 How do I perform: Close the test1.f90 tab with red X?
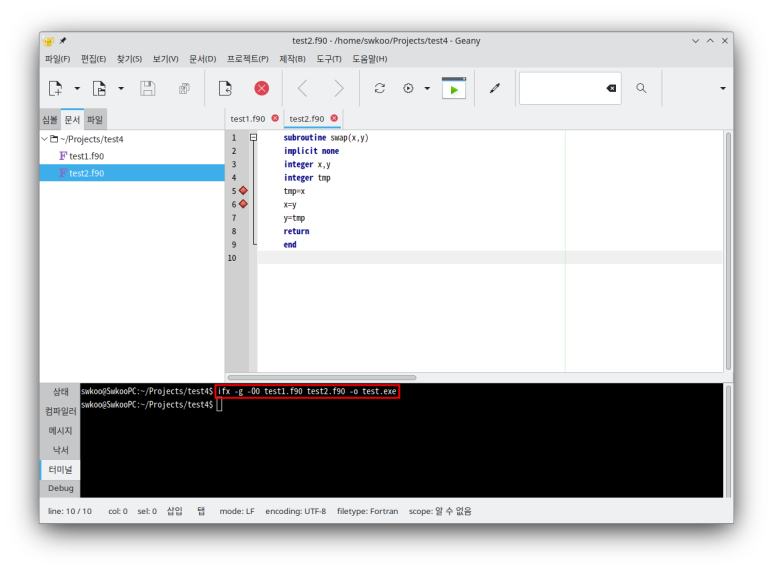(275, 118)
